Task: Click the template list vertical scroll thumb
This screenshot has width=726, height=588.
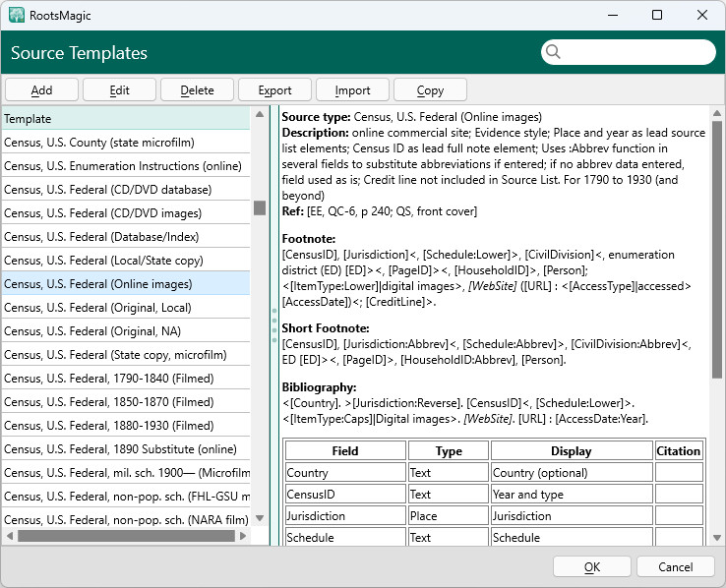Action: [x=260, y=207]
